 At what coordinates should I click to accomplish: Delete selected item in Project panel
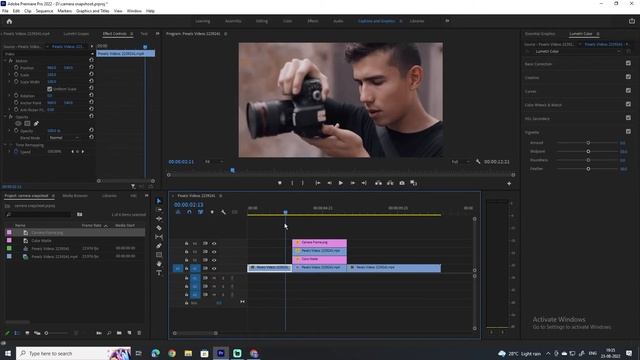point(139,333)
